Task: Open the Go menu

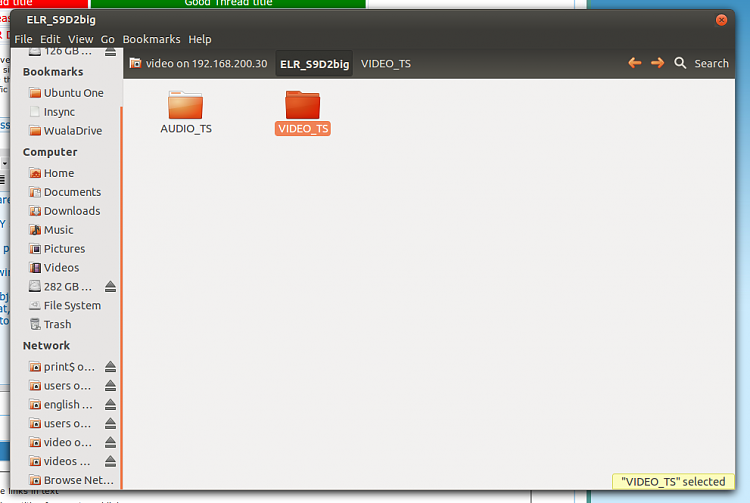Action: (108, 39)
